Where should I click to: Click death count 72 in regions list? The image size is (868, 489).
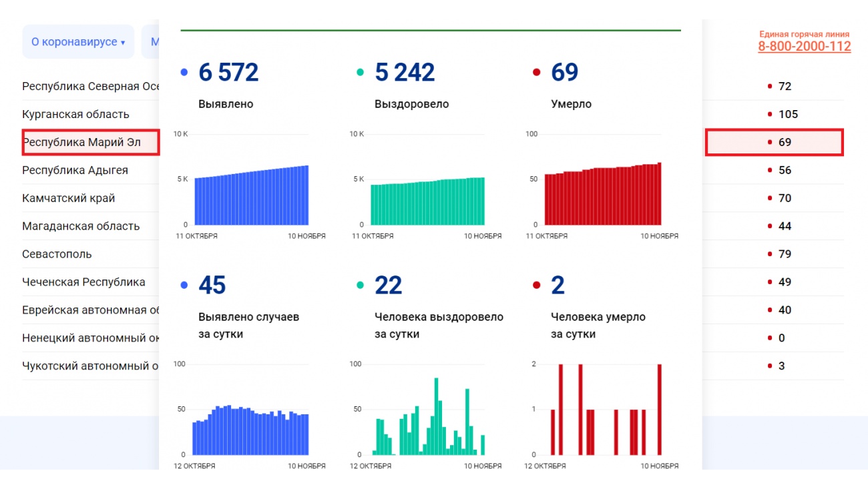coord(785,86)
